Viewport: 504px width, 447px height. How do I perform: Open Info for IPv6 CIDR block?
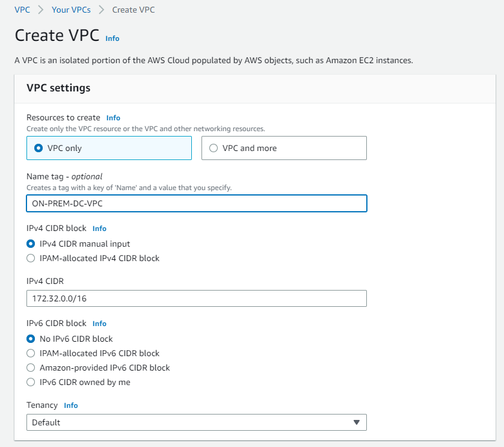pyautogui.click(x=99, y=324)
